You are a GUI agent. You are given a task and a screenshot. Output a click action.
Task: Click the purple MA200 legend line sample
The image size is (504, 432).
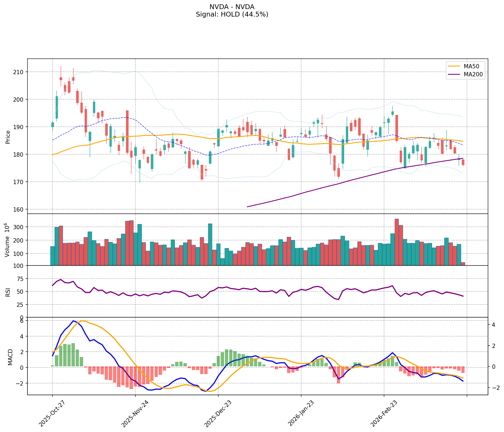(x=454, y=75)
